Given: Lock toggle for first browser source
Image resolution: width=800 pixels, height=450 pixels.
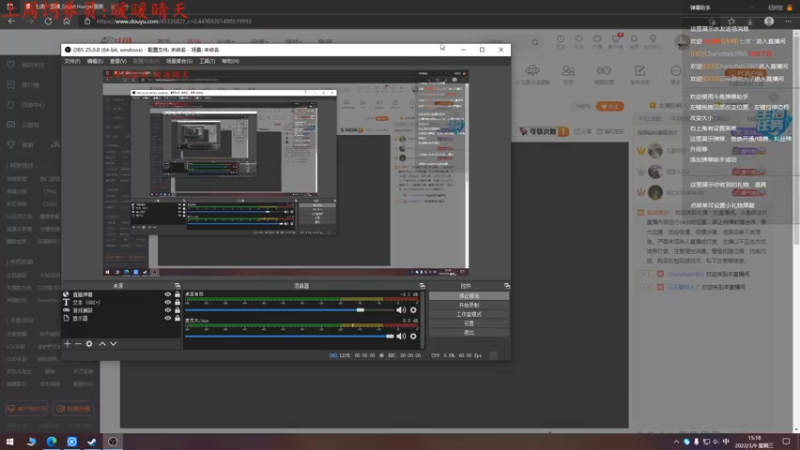Looking at the screenshot, I should tap(177, 294).
